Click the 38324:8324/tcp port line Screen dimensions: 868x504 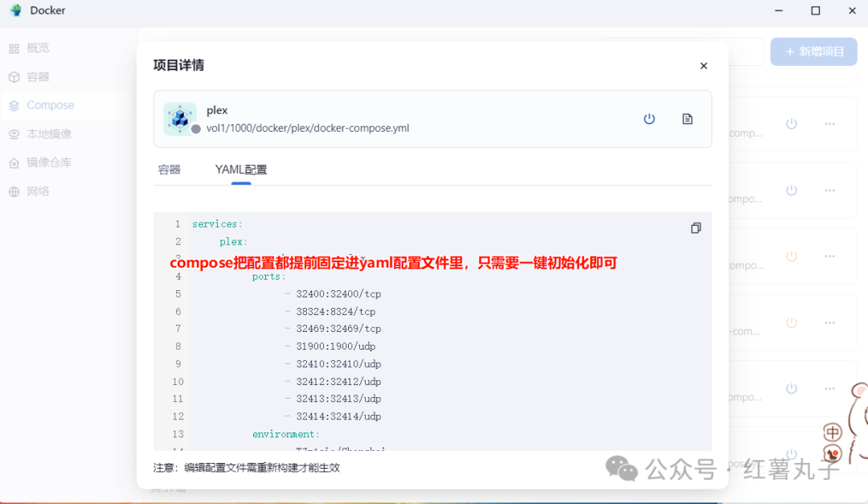click(335, 312)
